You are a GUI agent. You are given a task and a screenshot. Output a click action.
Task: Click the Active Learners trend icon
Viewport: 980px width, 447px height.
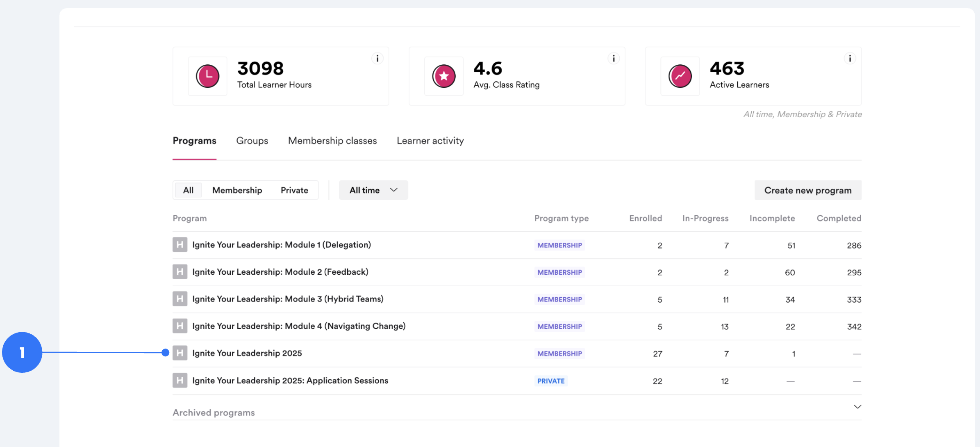coord(680,76)
